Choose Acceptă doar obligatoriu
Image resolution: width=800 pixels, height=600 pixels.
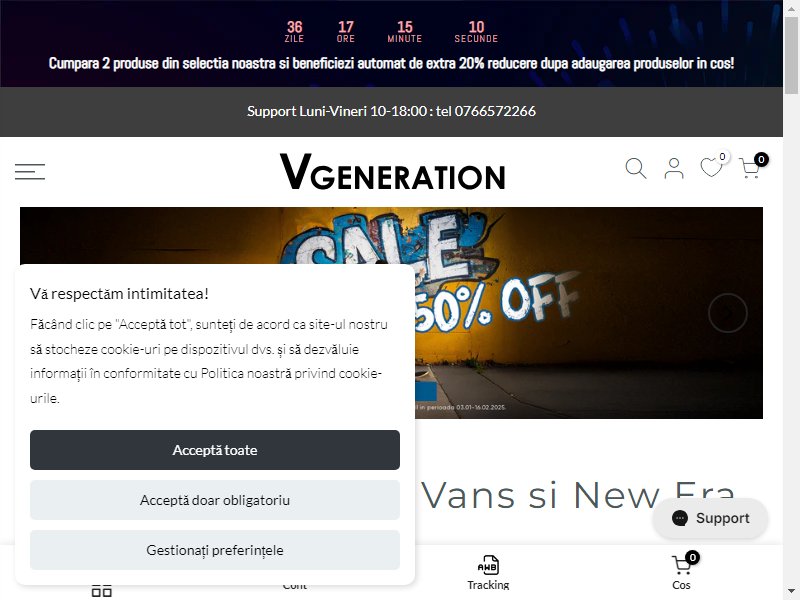[x=215, y=500]
